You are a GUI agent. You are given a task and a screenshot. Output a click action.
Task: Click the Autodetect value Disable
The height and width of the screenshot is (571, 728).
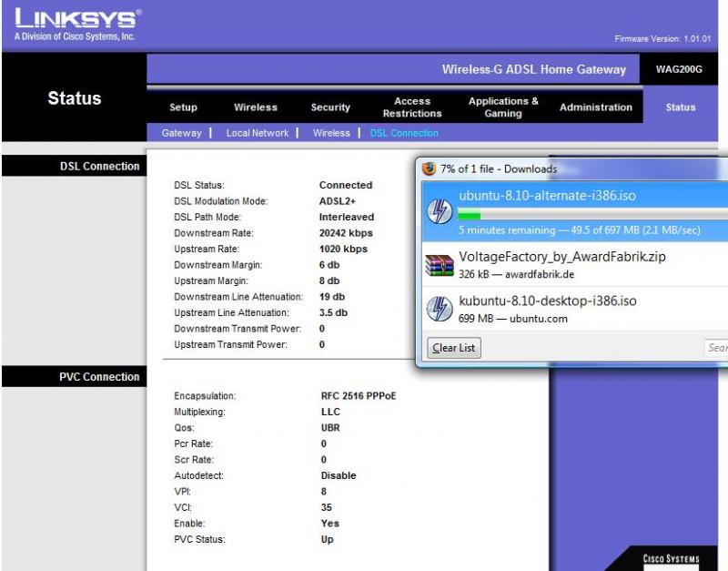point(339,475)
